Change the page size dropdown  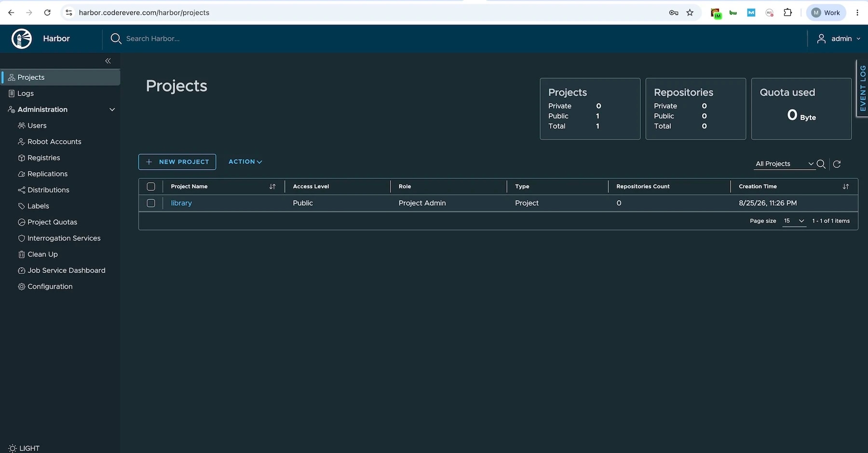click(794, 221)
